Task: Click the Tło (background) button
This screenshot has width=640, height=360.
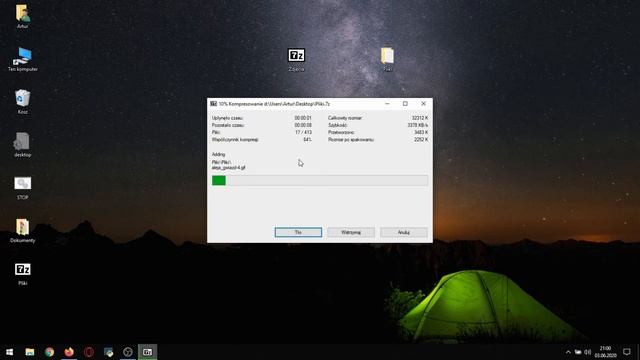Action: [298, 232]
